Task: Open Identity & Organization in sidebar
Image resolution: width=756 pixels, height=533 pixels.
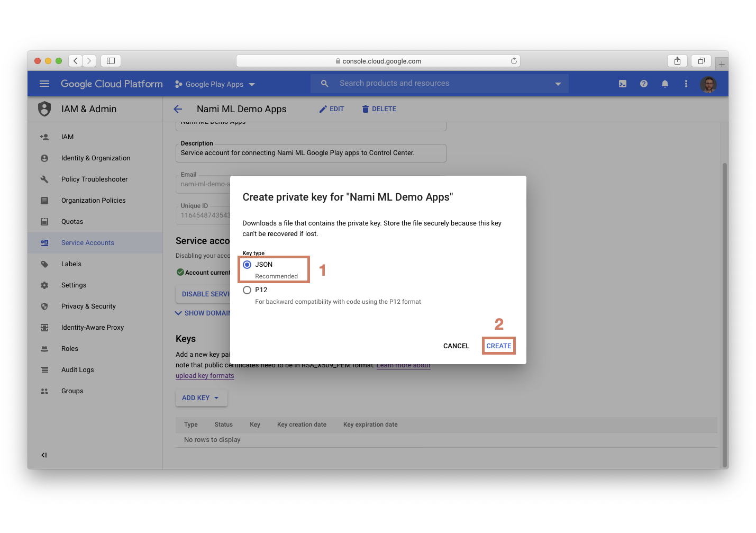Action: coord(95,158)
